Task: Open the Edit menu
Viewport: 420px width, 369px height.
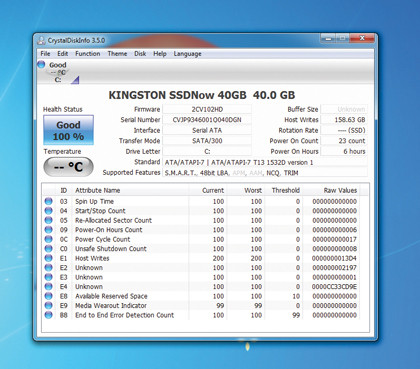Action: [x=62, y=54]
